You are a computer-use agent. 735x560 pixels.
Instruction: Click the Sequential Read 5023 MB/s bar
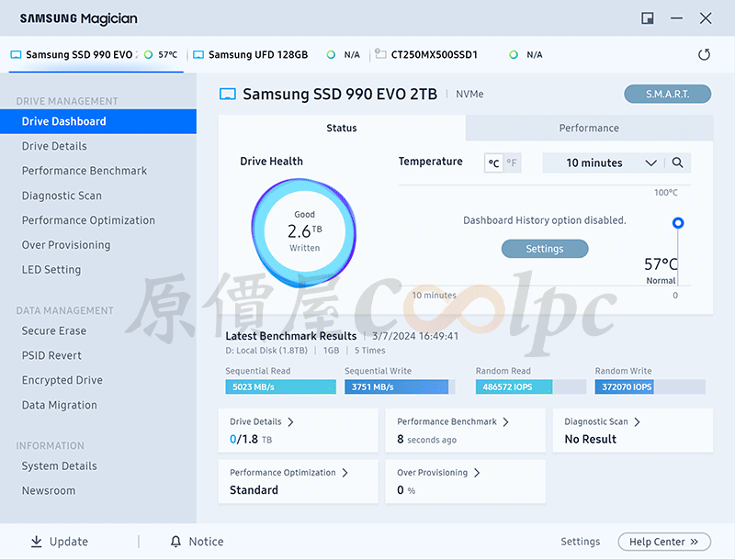[x=281, y=386]
